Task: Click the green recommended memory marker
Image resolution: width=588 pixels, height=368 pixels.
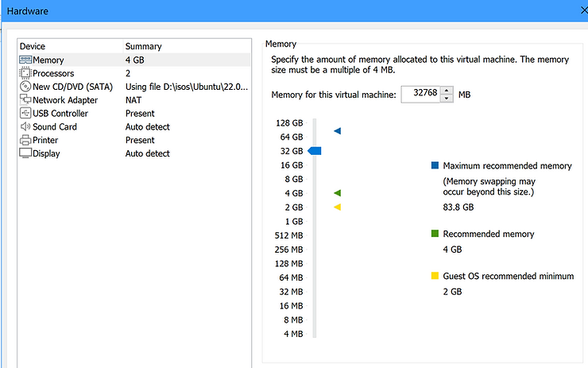Action: tap(338, 193)
